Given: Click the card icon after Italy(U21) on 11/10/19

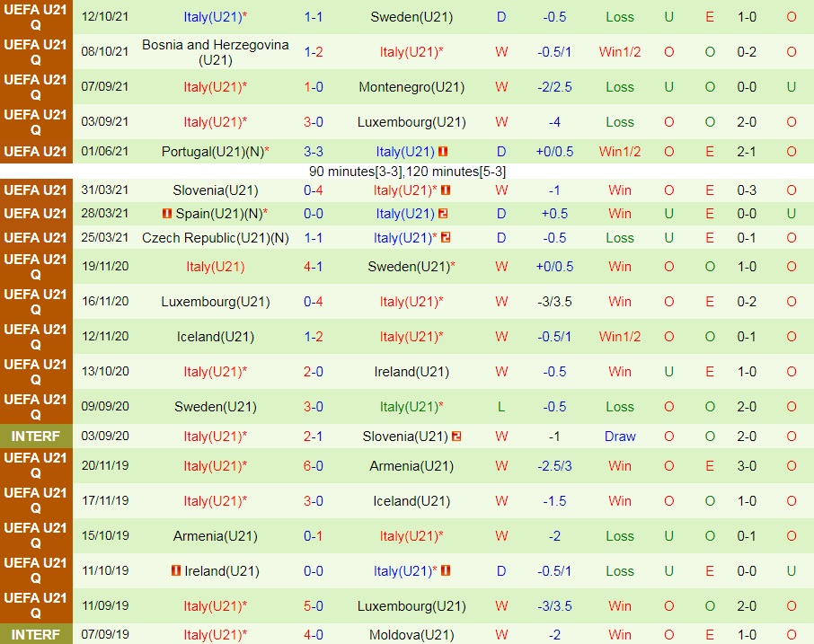Looking at the screenshot, I should pyautogui.click(x=446, y=571).
